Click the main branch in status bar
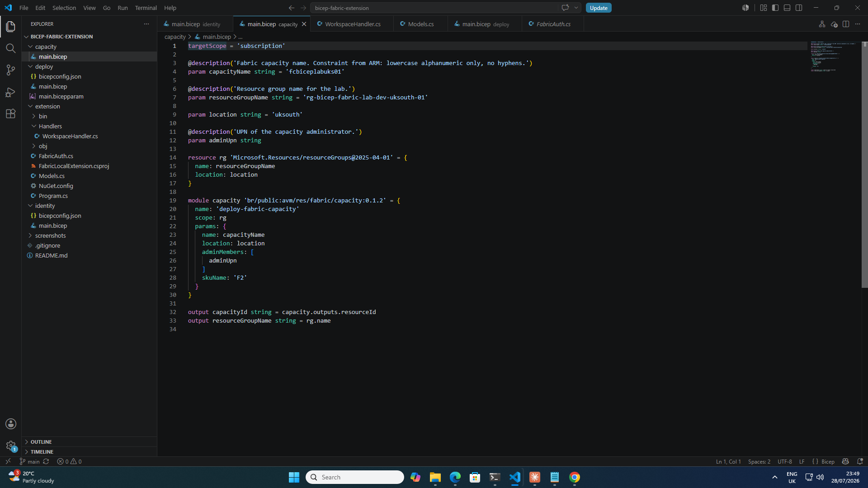This screenshot has height=488, width=868. point(30,461)
